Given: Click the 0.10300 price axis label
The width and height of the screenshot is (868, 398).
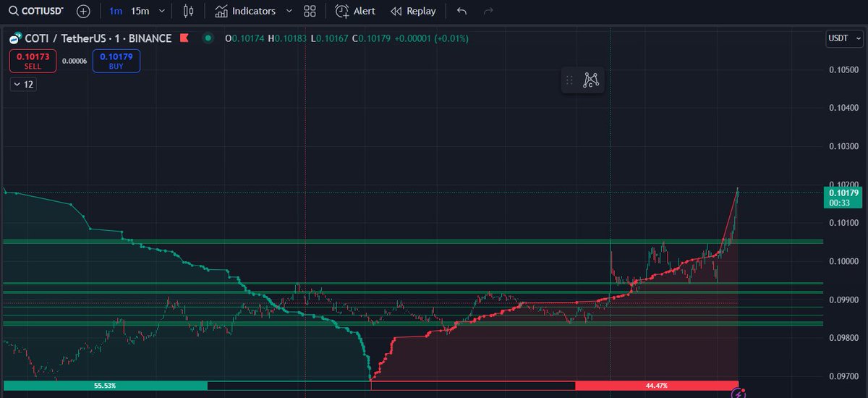Looking at the screenshot, I should click(843, 146).
